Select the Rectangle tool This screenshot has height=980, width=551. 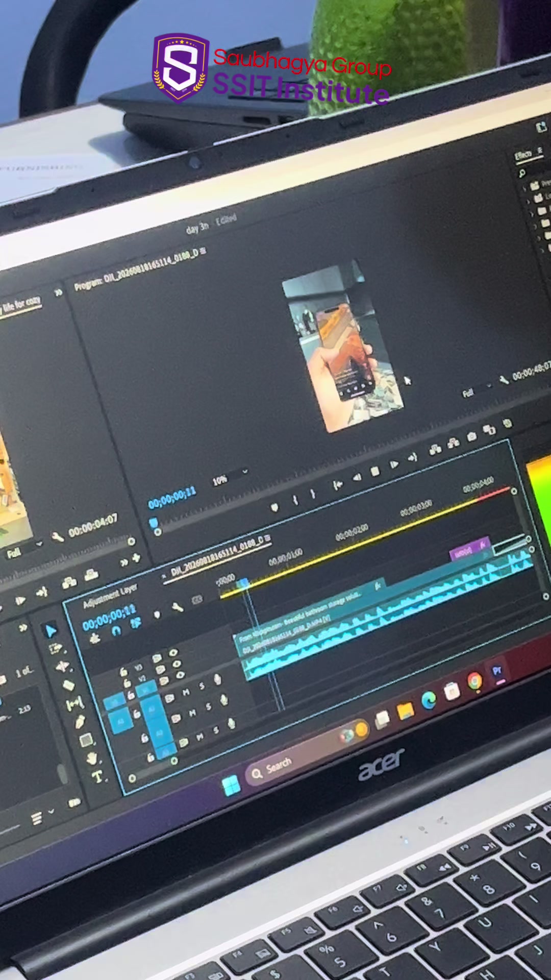86,740
